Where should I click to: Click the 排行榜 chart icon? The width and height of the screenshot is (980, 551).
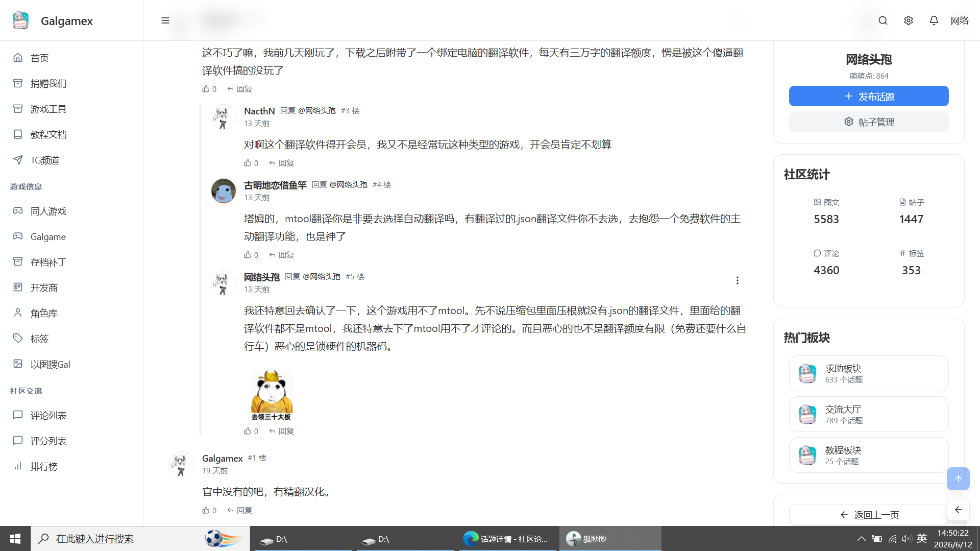coord(18,466)
